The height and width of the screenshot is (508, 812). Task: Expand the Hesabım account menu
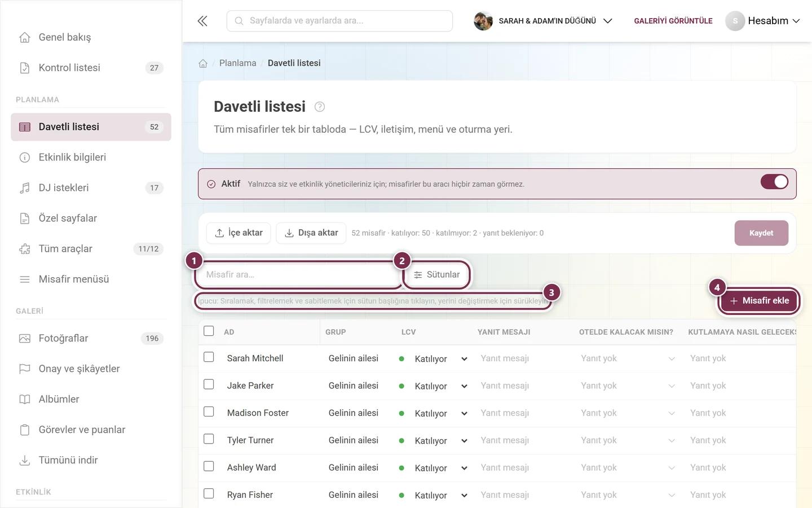762,21
